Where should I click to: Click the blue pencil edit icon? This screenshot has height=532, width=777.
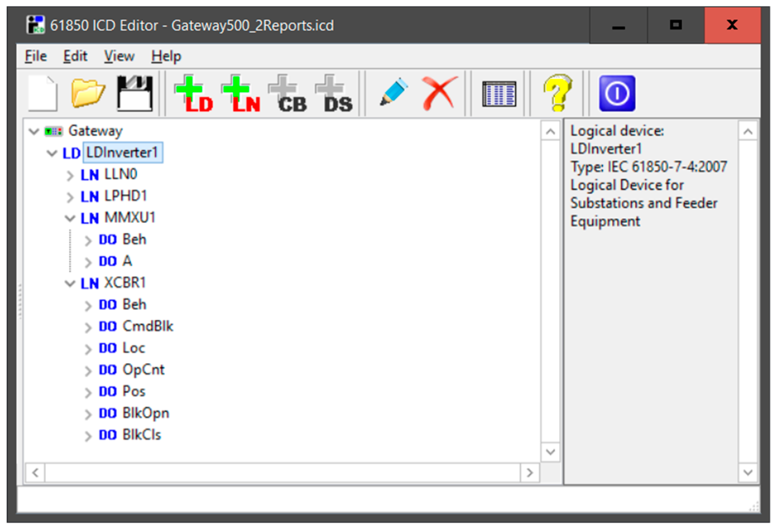tap(393, 92)
